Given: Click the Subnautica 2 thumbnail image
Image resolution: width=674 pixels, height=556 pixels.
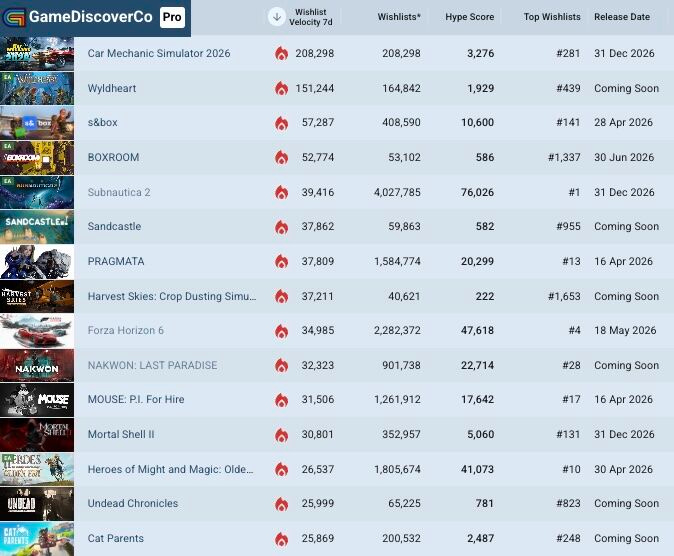Looking at the screenshot, I should (x=37, y=192).
